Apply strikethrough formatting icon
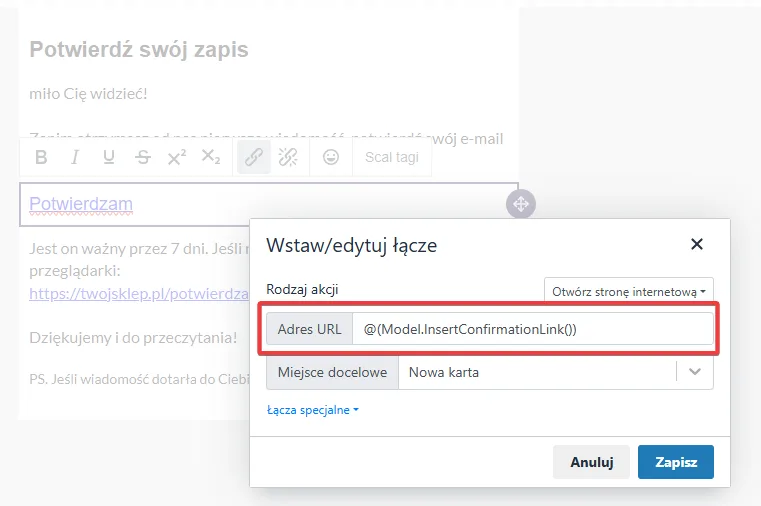Image resolution: width=761 pixels, height=506 pixels. [143, 157]
